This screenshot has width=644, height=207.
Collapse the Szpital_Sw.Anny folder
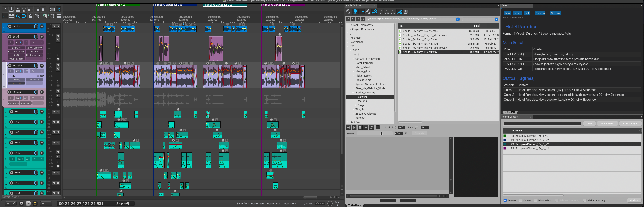pyautogui.click(x=353, y=92)
